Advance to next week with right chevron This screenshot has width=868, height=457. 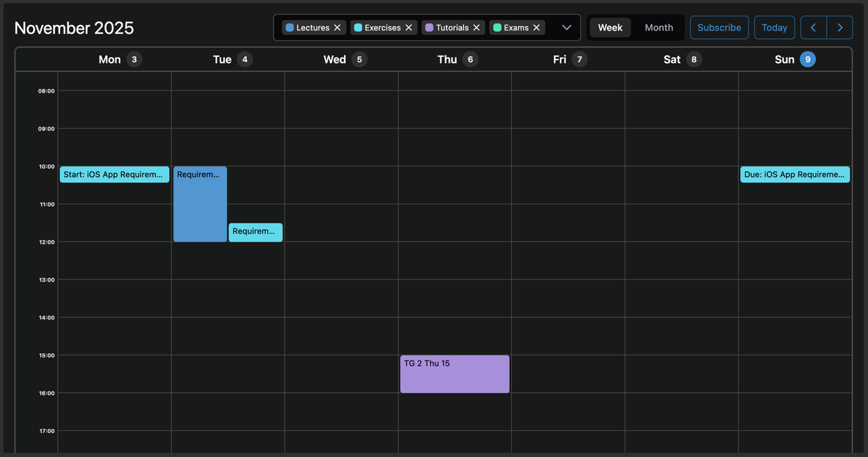(840, 28)
